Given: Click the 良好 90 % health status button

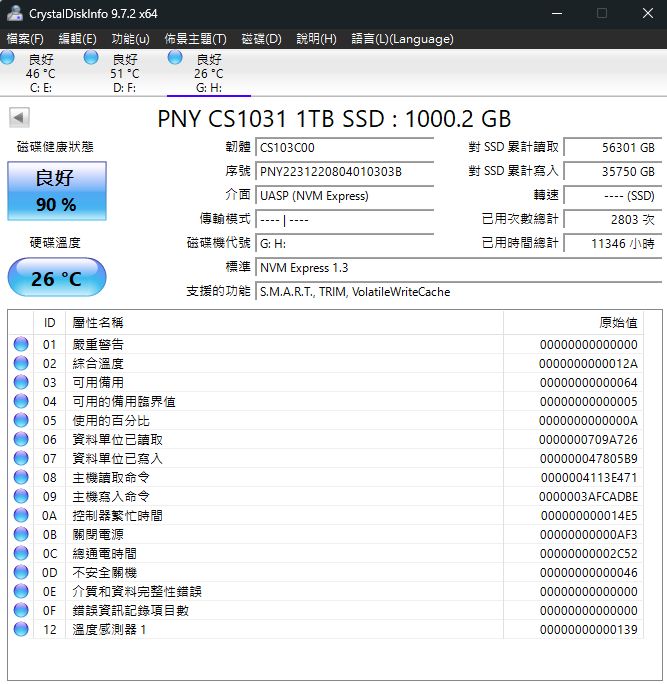Looking at the screenshot, I should pyautogui.click(x=56, y=191).
